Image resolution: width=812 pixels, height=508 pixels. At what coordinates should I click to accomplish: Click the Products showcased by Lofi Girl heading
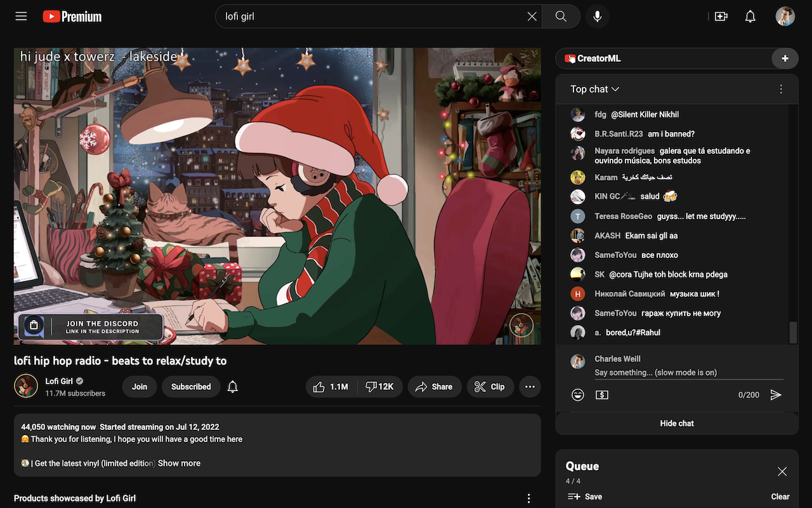[75, 498]
